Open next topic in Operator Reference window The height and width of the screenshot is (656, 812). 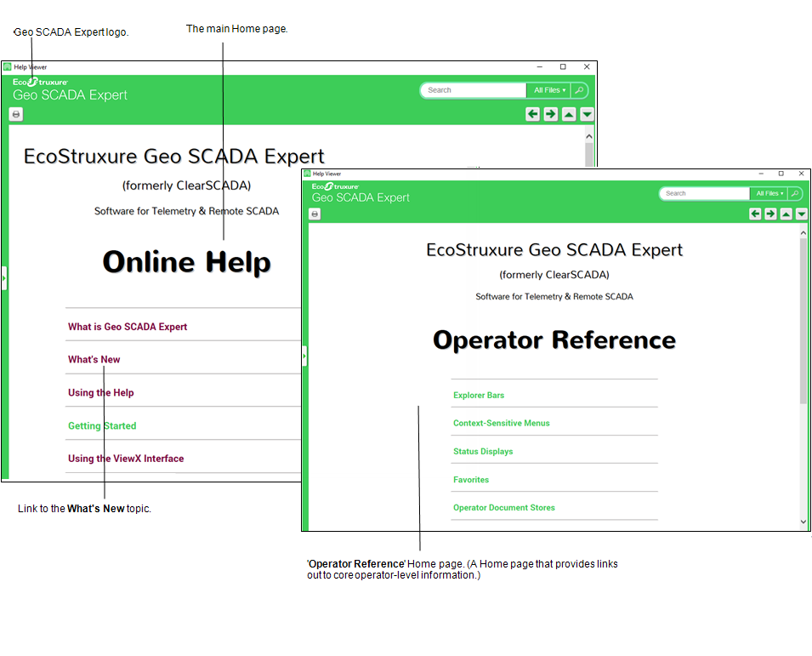802,214
